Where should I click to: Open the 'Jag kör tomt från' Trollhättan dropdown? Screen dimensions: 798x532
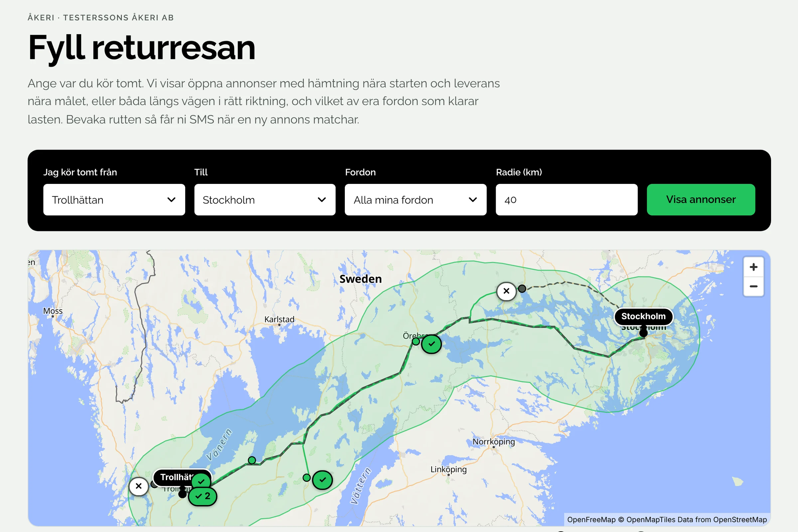(x=114, y=199)
